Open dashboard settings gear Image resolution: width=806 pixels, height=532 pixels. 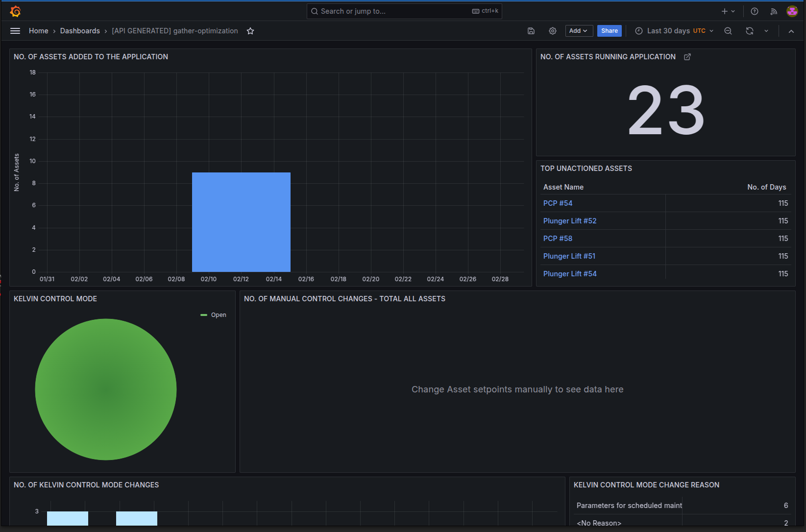553,30
